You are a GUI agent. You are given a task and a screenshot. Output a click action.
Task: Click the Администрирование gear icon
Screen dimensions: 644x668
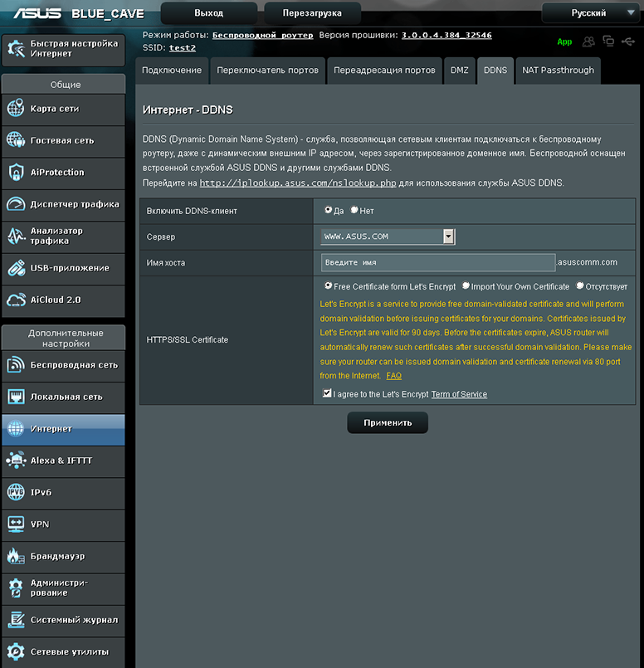pyautogui.click(x=16, y=588)
